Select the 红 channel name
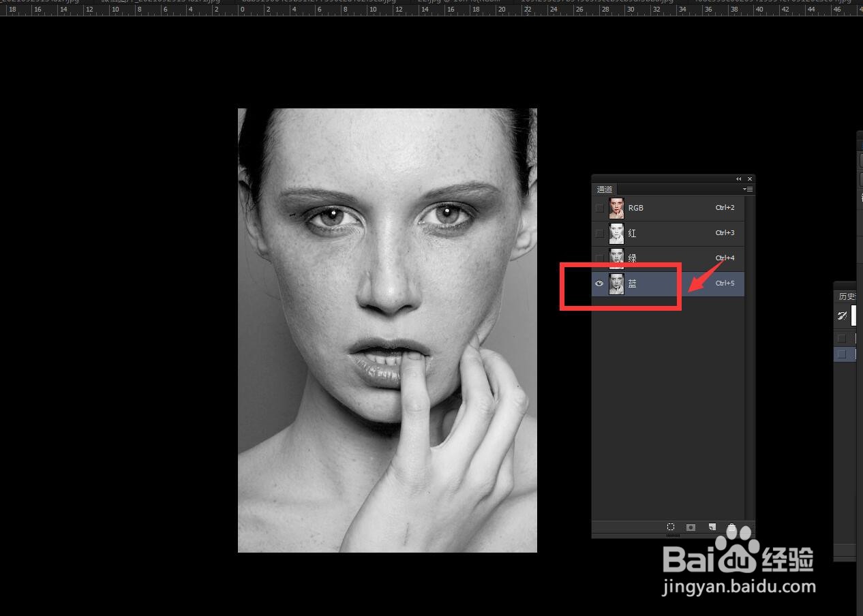The height and width of the screenshot is (616, 863). (632, 233)
